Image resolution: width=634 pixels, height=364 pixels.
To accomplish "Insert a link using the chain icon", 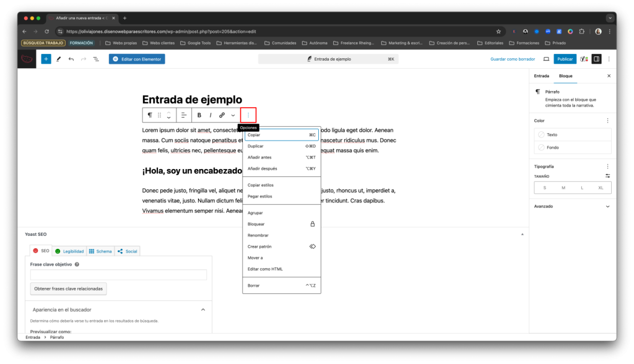I will click(x=222, y=115).
